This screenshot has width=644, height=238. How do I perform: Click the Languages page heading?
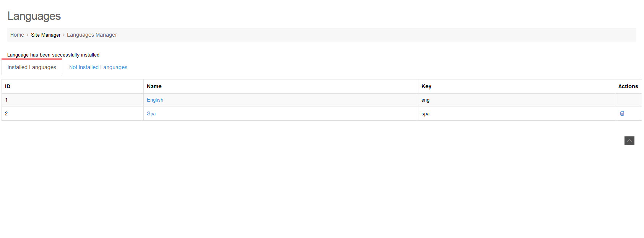[x=34, y=16]
